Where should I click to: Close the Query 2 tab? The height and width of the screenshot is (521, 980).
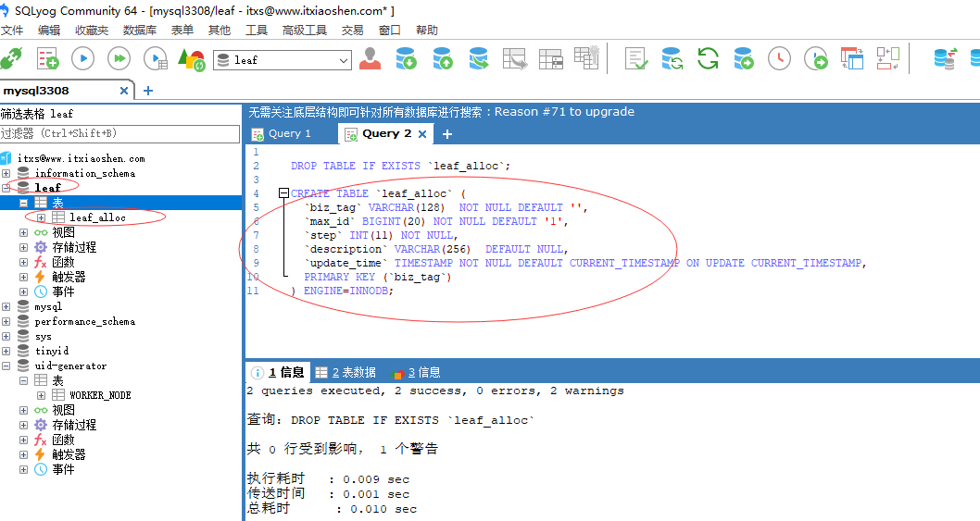pyautogui.click(x=422, y=134)
